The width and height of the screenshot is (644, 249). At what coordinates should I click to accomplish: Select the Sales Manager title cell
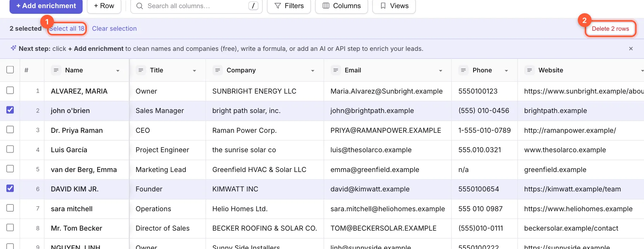pos(167,111)
